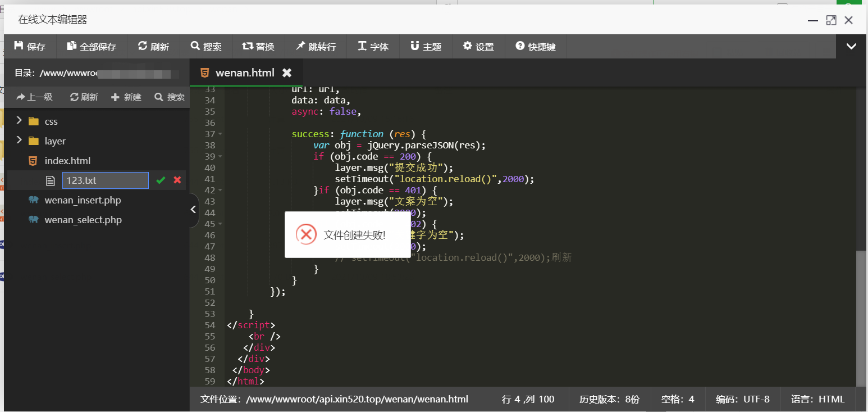Click the editor vertical scrollbar thumb
The height and width of the screenshot is (412, 868).
(861, 318)
